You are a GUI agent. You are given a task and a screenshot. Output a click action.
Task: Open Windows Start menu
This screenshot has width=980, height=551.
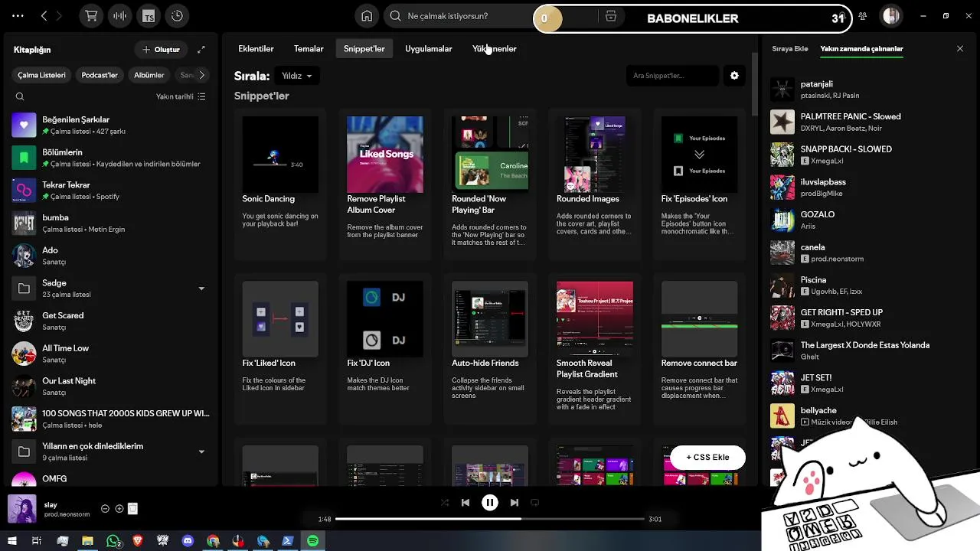[x=11, y=541]
